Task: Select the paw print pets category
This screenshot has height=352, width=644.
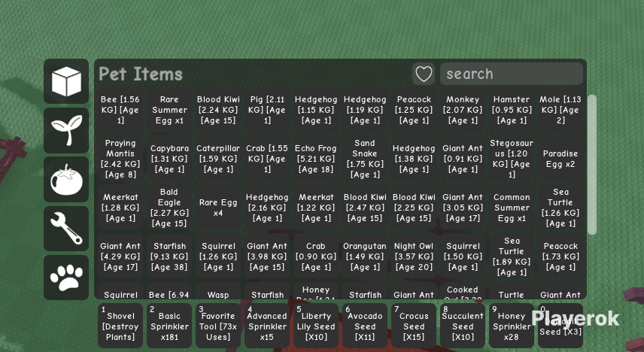Action: (x=66, y=278)
